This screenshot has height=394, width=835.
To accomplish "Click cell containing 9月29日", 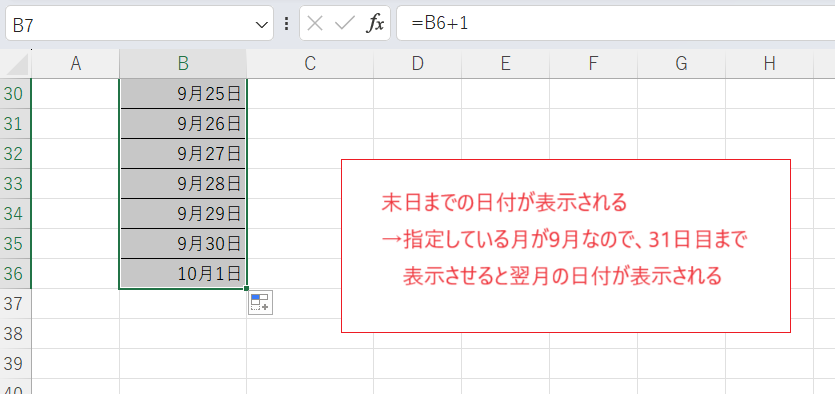I will (183, 214).
